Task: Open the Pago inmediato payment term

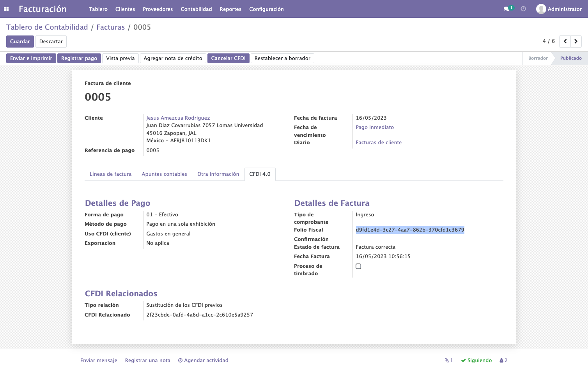Action: coord(375,127)
